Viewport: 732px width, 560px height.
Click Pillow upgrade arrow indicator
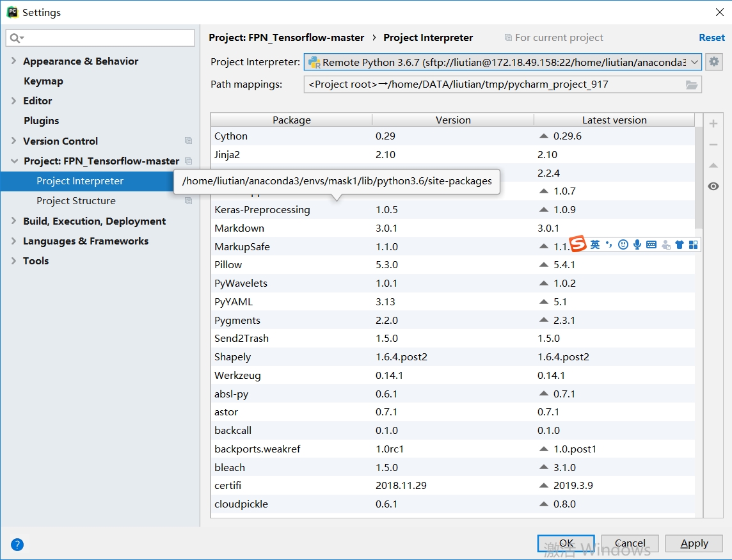pos(543,265)
